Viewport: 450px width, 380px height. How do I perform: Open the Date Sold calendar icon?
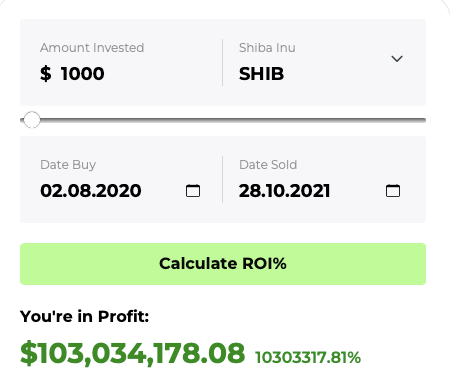pos(393,191)
